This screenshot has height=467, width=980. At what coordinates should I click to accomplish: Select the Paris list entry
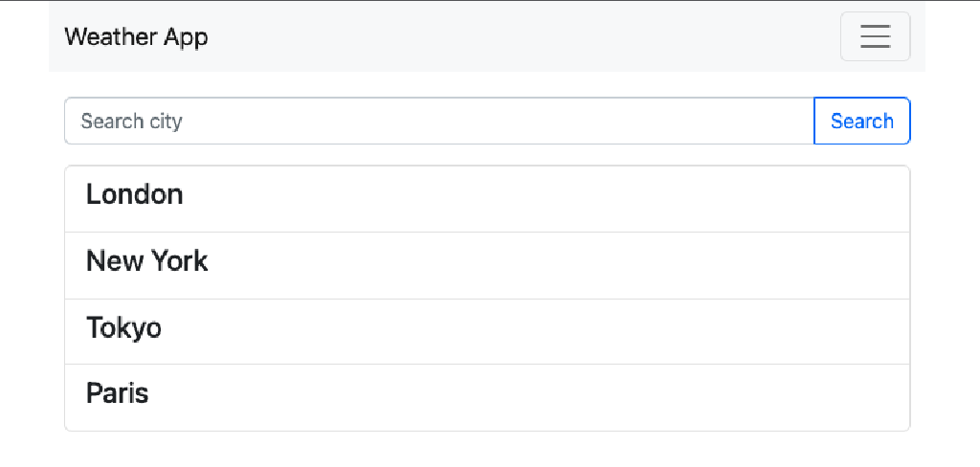tap(487, 397)
